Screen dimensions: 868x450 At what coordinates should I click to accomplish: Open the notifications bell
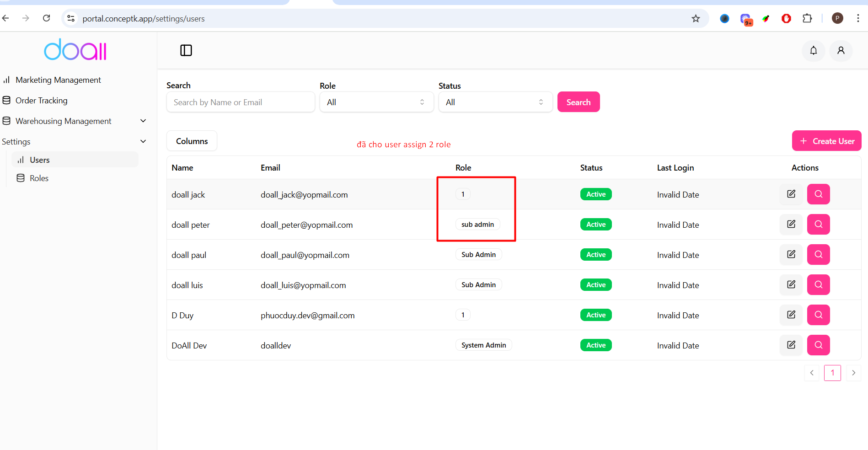(813, 50)
